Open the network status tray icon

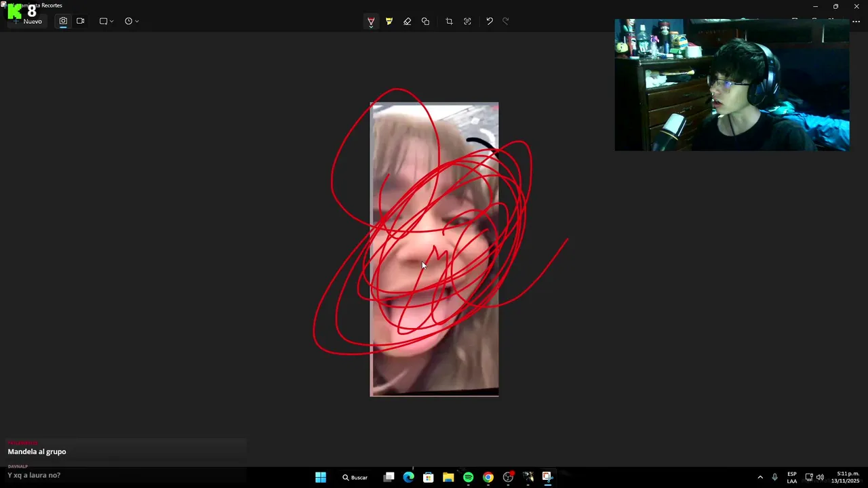809,477
